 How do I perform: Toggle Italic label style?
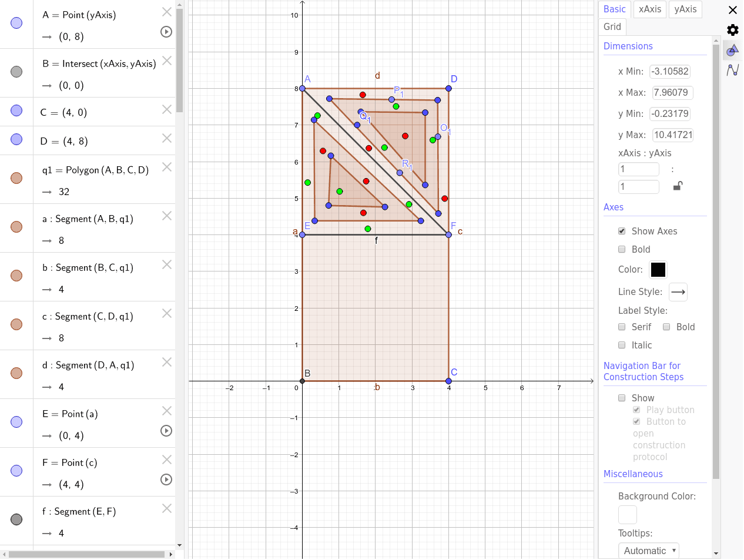[622, 345]
